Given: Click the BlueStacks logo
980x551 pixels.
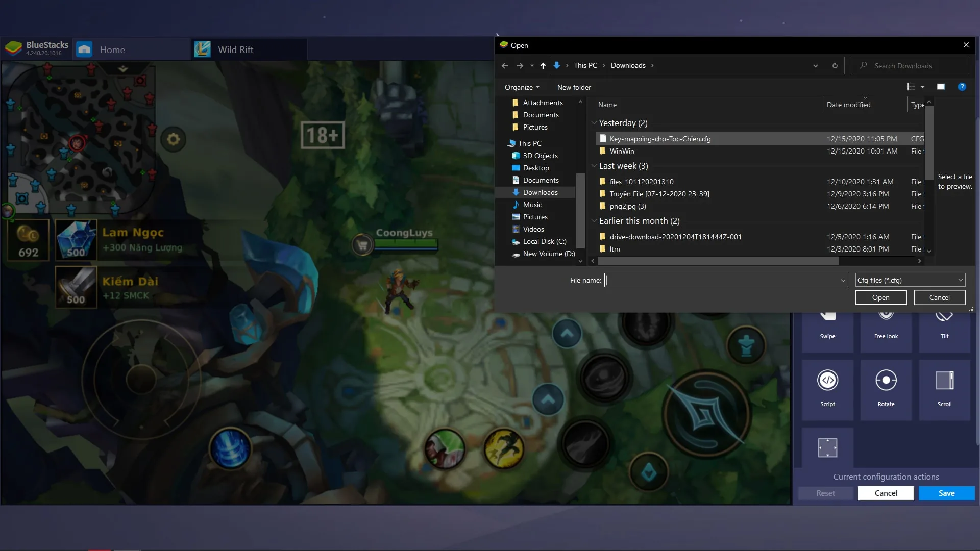Looking at the screenshot, I should 13,48.
